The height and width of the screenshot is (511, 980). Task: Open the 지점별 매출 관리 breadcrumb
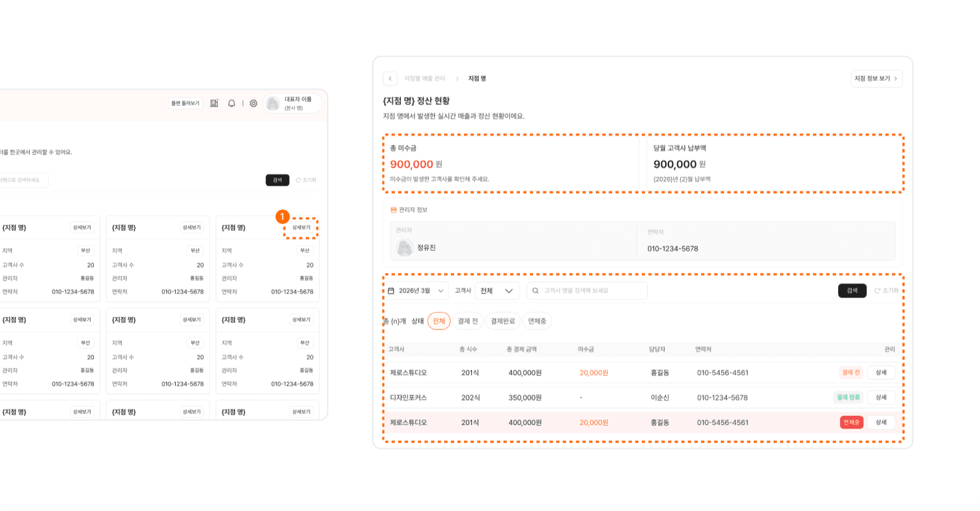[x=425, y=79]
